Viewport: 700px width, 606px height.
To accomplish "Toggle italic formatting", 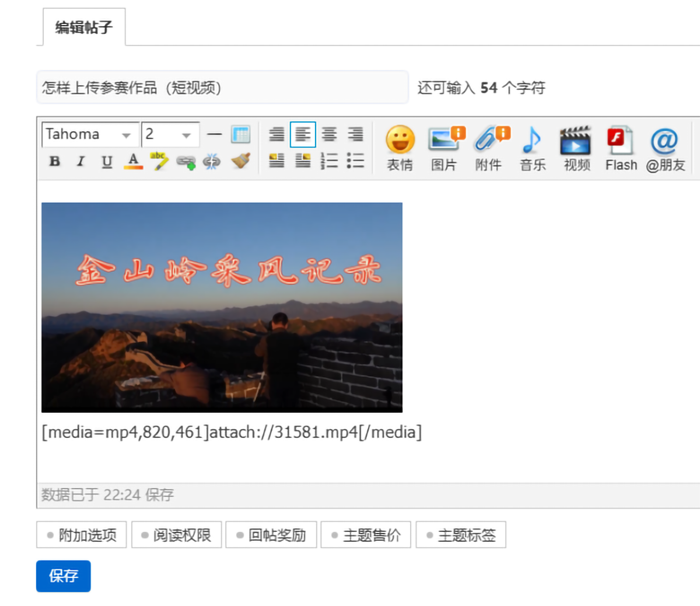I will 80,161.
